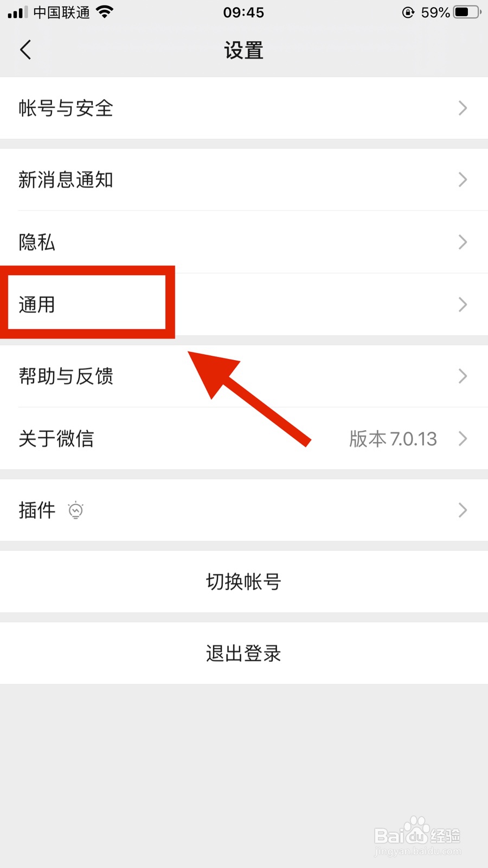Tap the battery icon in status bar
Screen dimensions: 488x868
coord(467,12)
